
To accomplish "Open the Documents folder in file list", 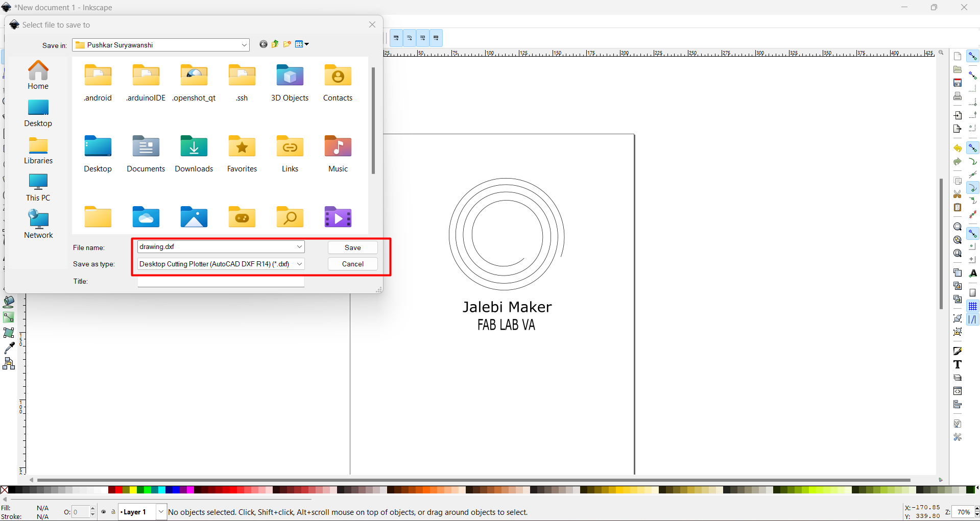I will pos(146,154).
